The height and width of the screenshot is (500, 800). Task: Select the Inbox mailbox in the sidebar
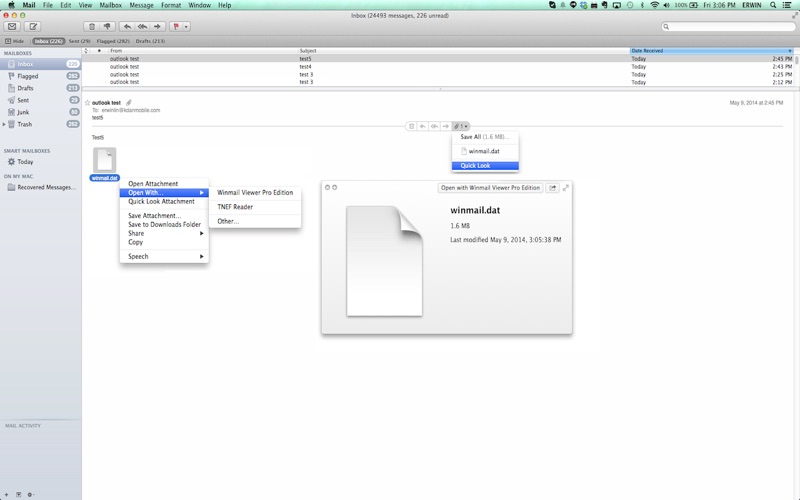(40, 64)
